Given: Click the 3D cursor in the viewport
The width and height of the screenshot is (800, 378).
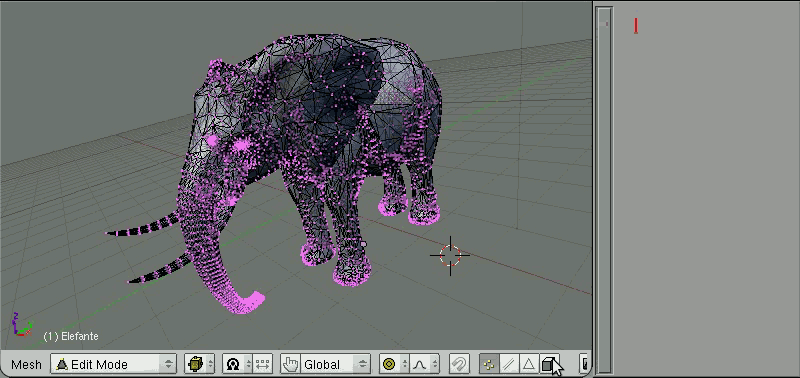Looking at the screenshot, I should (450, 255).
